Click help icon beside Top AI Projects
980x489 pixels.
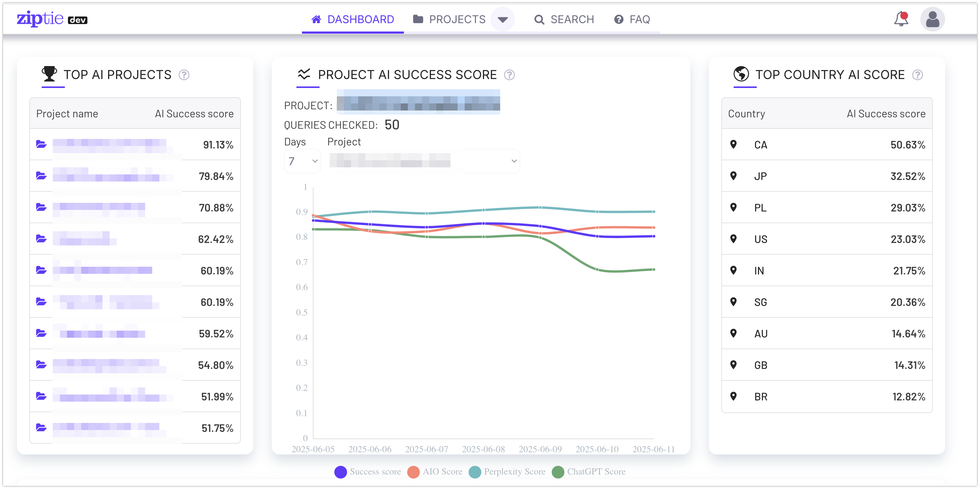(x=184, y=75)
